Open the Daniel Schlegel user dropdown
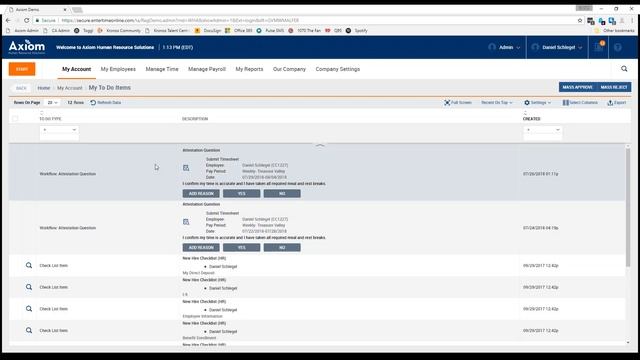The width and height of the screenshot is (640, 360). pyautogui.click(x=558, y=47)
